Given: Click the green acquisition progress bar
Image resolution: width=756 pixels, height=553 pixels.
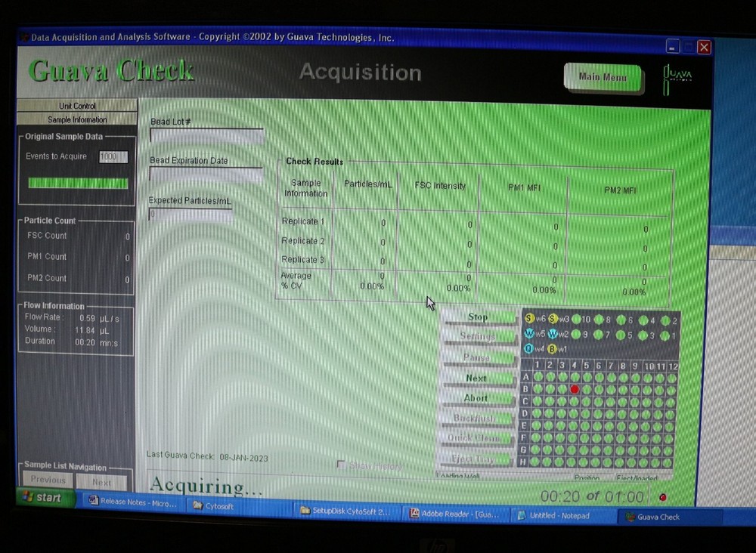Looking at the screenshot, I should [78, 183].
